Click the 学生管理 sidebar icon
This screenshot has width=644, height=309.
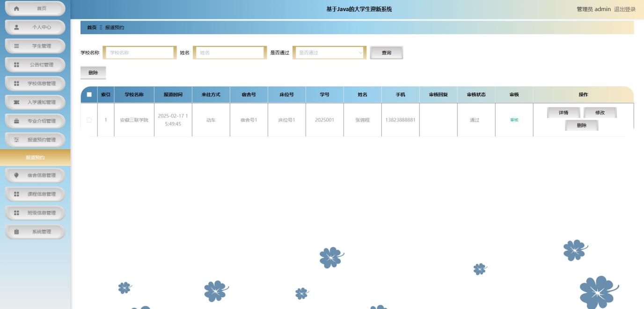16,46
